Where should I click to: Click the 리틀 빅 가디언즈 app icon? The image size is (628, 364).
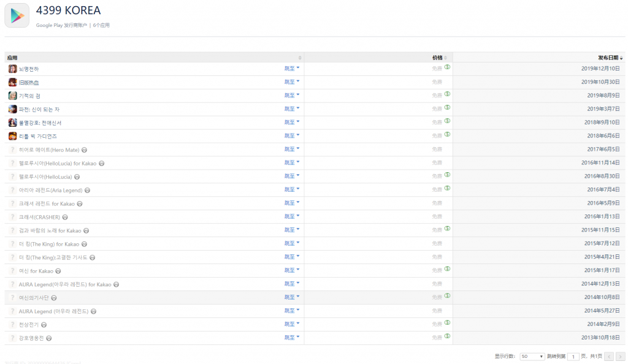pyautogui.click(x=12, y=136)
